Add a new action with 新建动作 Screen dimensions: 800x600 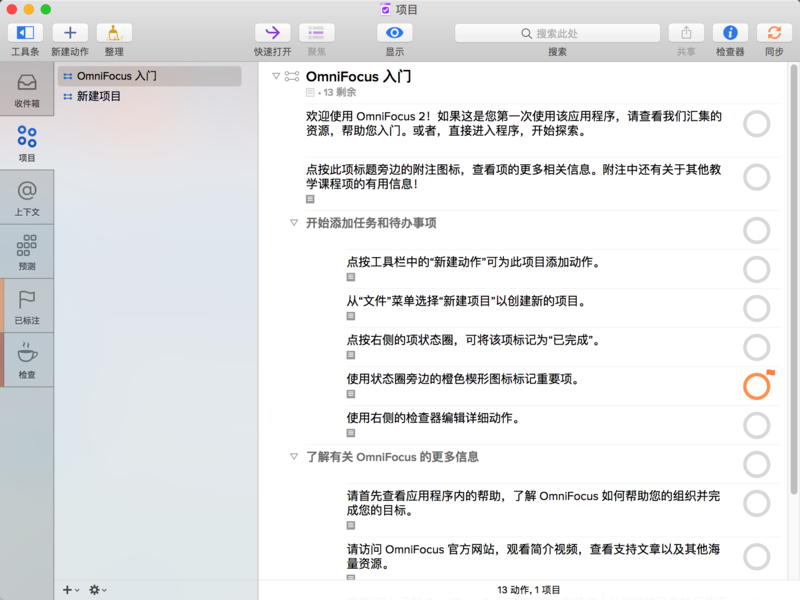[x=70, y=33]
